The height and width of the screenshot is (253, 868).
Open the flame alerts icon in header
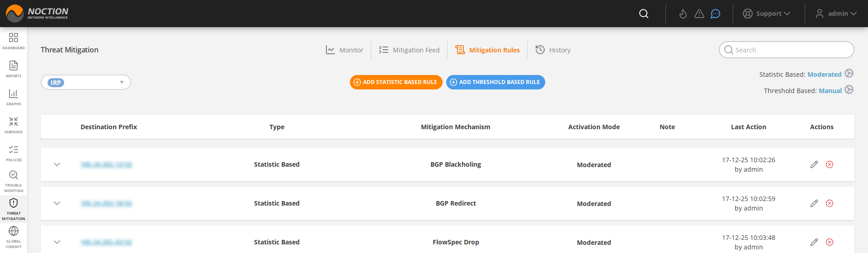point(683,14)
